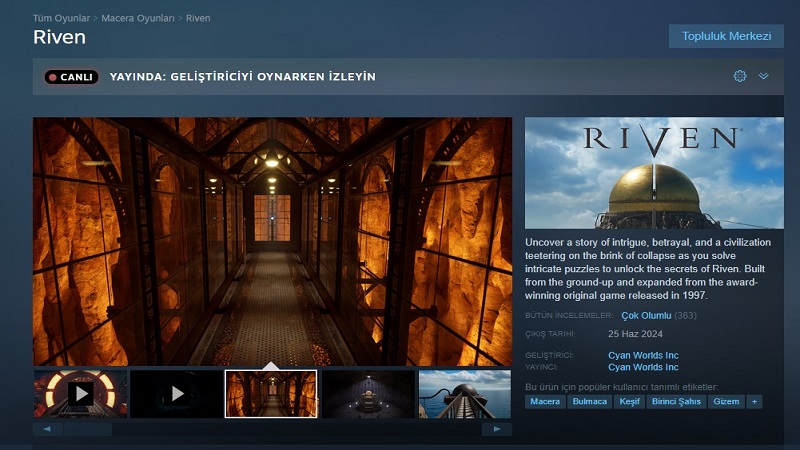Image resolution: width=800 pixels, height=450 pixels.
Task: Open developer Cyan Worlds Inc link
Action: click(x=643, y=355)
